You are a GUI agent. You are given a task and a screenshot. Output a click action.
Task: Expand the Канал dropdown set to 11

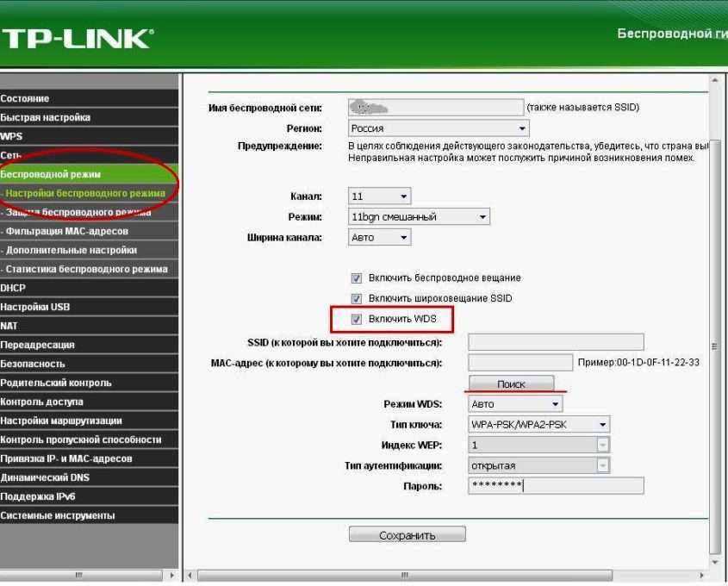tap(380, 196)
